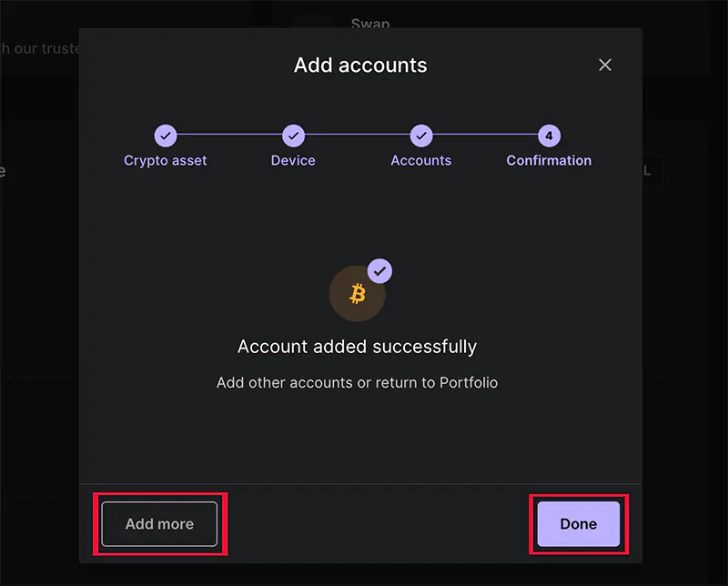Click the Add accounts dialog title
This screenshot has height=586, width=728.
coord(360,66)
